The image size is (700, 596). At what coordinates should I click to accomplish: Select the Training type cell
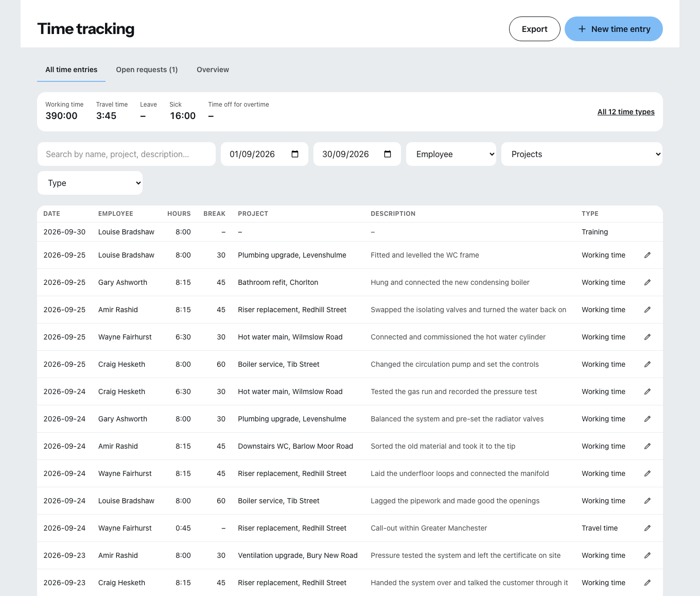[594, 232]
